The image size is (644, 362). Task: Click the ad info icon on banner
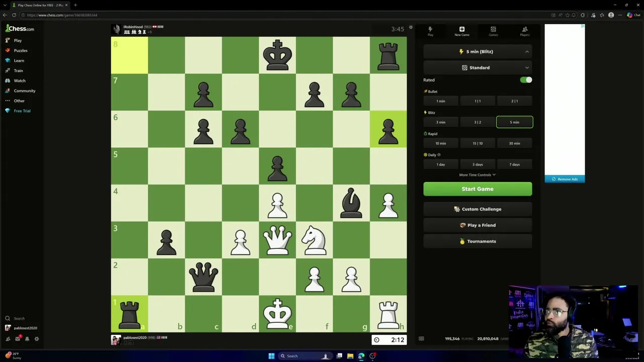(x=583, y=26)
